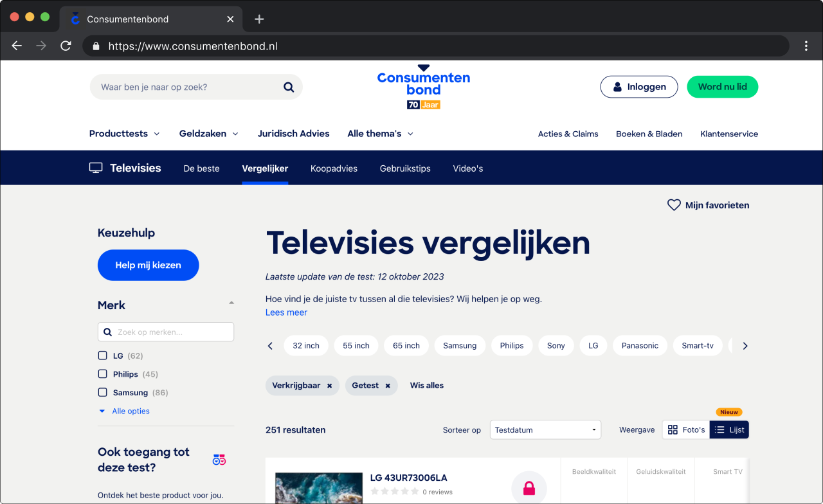Enable the Philips brand filter
This screenshot has width=823, height=504.
coord(103,373)
